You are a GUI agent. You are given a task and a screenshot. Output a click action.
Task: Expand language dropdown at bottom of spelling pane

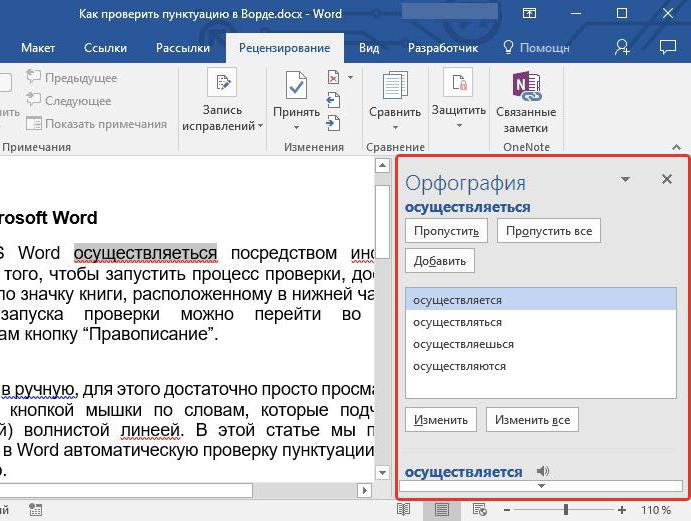pos(542,486)
